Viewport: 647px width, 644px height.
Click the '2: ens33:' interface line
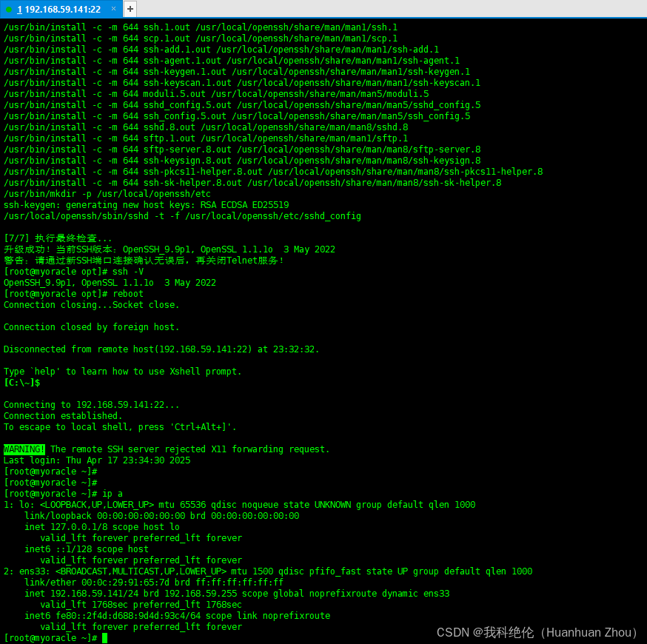click(268, 571)
